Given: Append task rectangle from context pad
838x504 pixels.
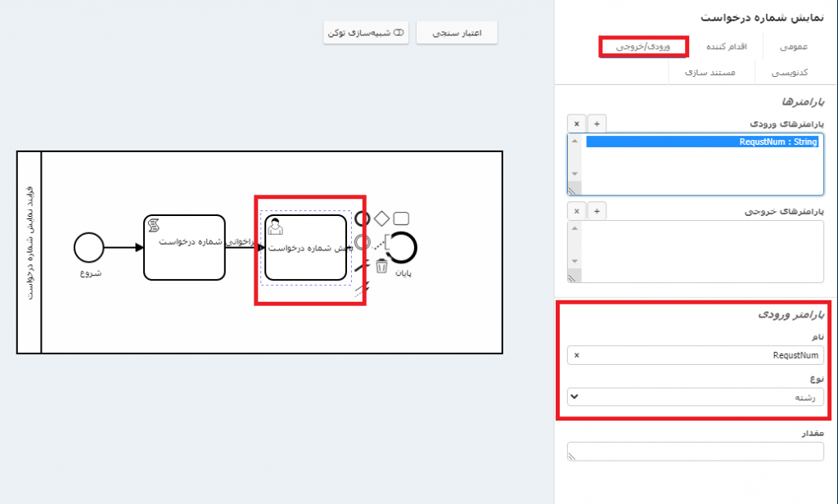Looking at the screenshot, I should [x=401, y=218].
